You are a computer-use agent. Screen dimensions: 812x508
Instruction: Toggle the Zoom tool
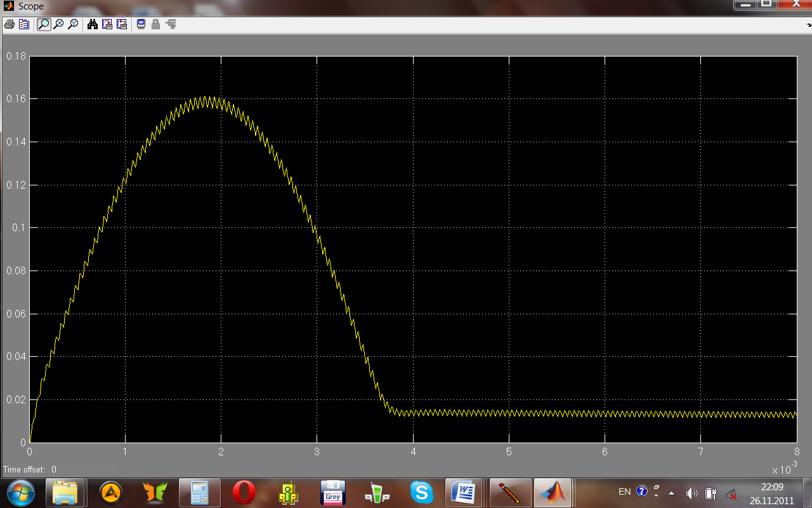tap(43, 25)
